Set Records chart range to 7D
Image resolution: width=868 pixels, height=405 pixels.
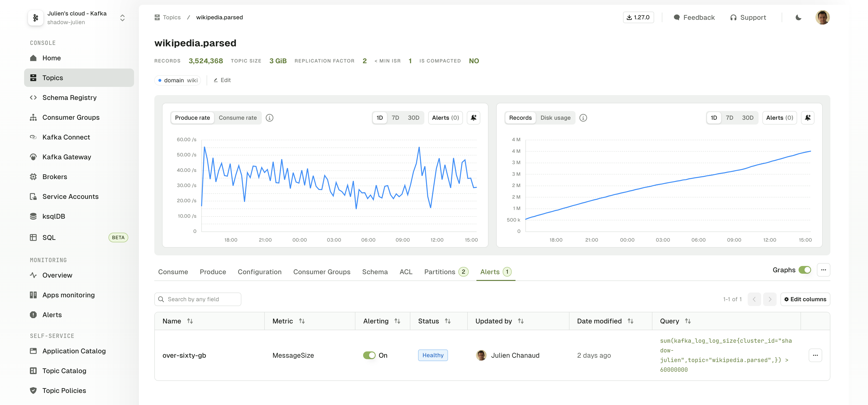[x=729, y=118]
